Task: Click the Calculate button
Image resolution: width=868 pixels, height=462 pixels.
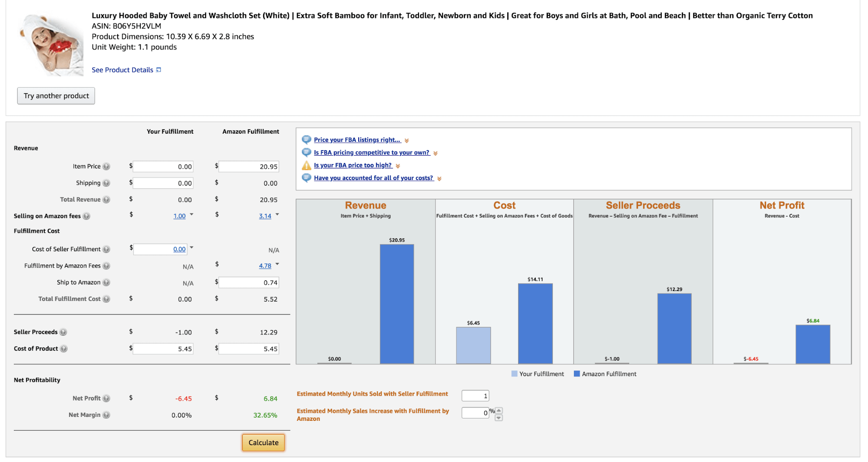Action: 264,442
